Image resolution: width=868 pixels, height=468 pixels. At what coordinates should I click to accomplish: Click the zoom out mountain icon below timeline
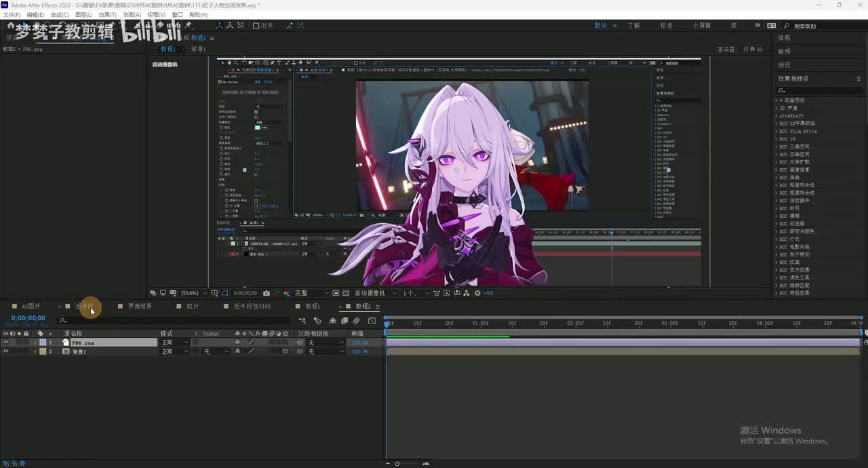coord(389,464)
